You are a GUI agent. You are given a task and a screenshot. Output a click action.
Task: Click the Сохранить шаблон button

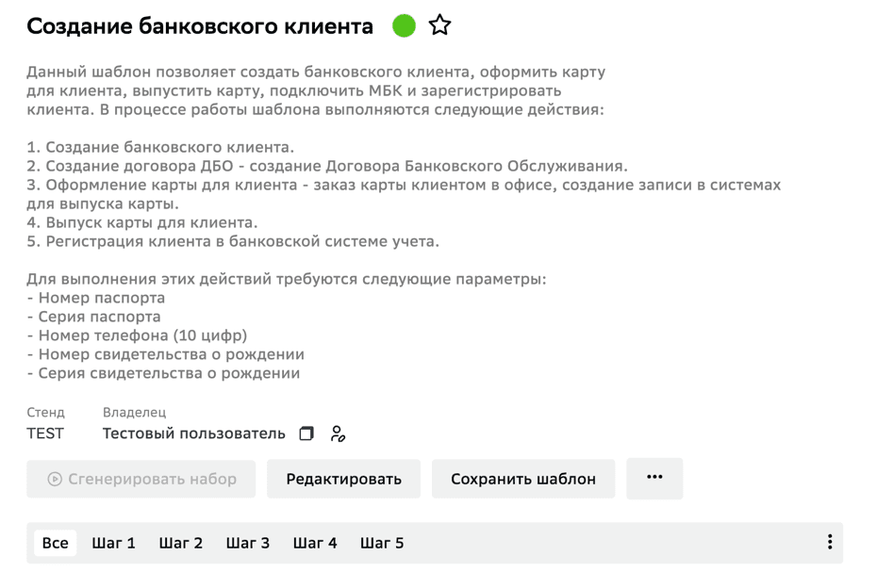523,479
